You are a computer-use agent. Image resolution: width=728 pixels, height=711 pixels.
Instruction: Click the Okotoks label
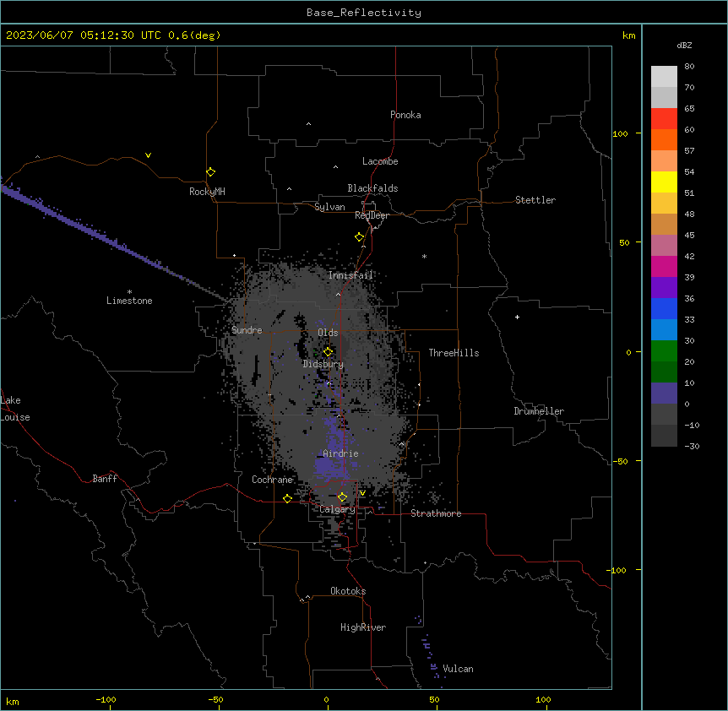coord(348,591)
